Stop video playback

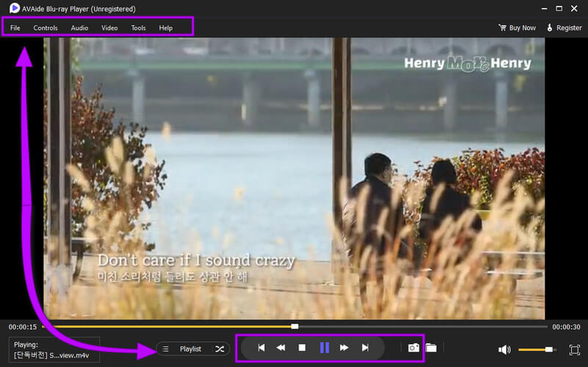[x=302, y=348]
